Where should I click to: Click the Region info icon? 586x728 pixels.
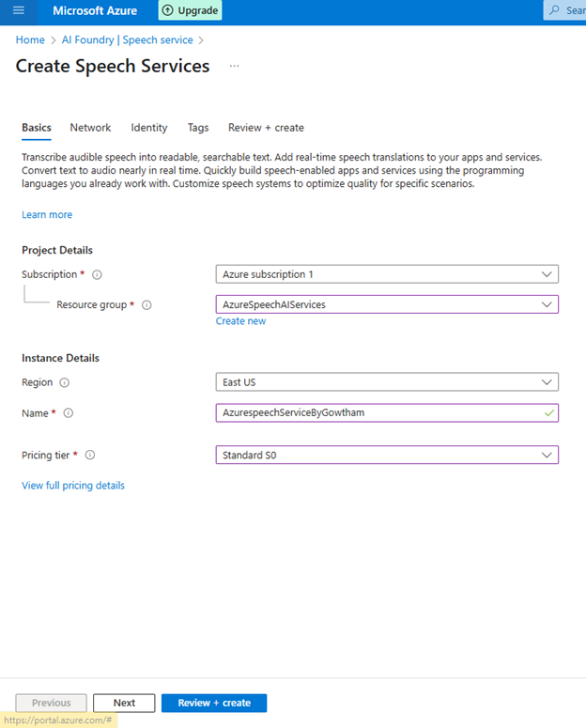[x=65, y=382]
